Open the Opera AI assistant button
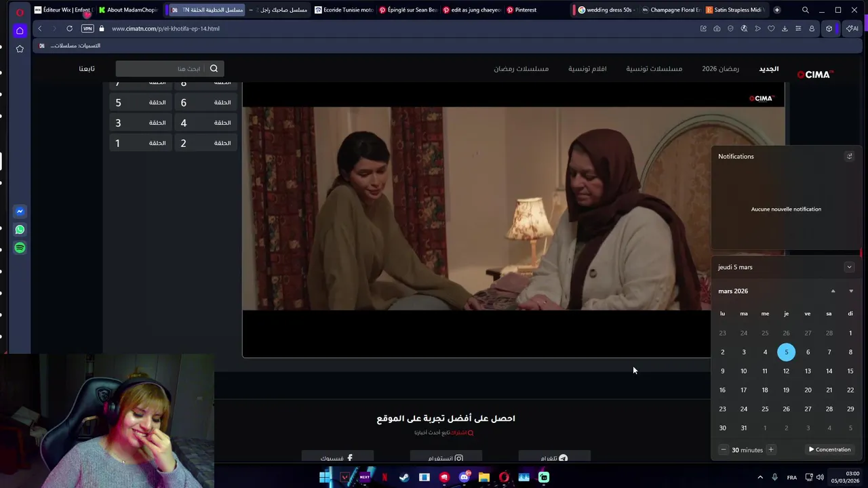The image size is (868, 488). (852, 28)
